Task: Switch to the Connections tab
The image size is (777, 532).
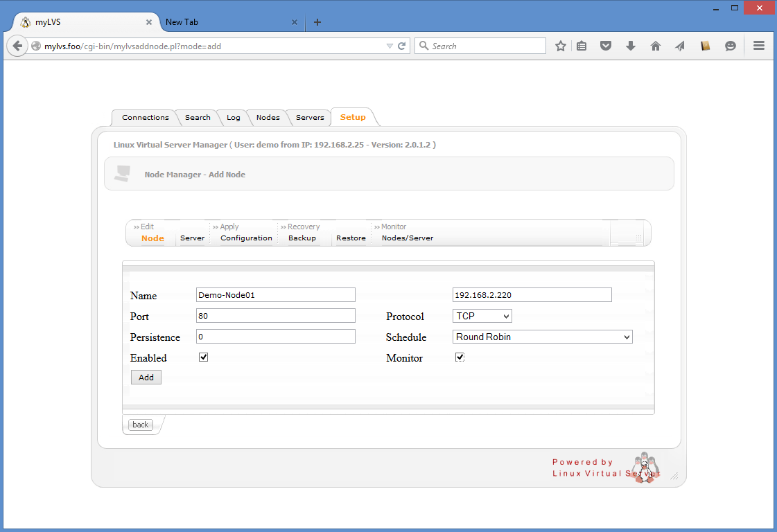Action: click(145, 118)
